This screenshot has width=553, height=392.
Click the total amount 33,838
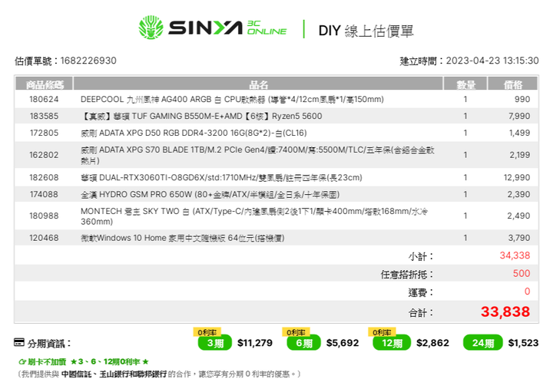505,311
